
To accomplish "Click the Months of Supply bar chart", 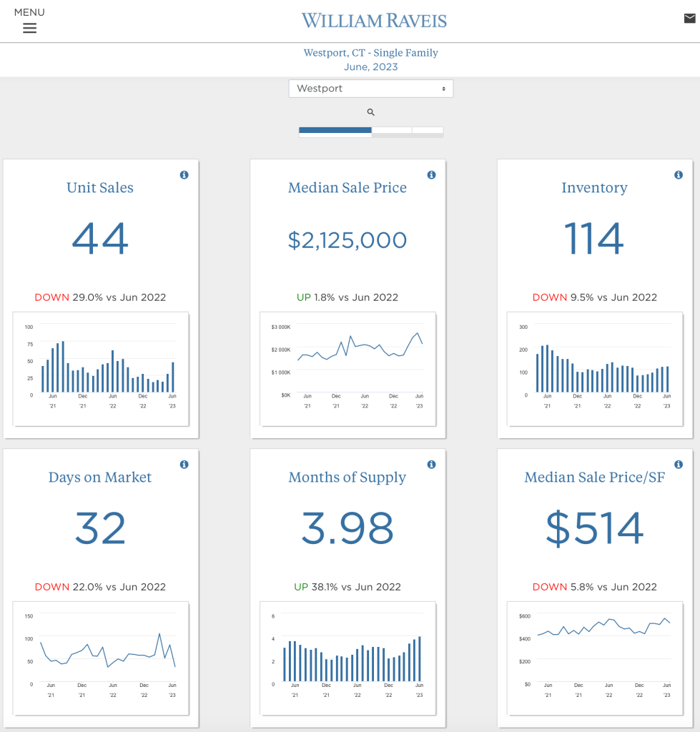I will coord(348,658).
